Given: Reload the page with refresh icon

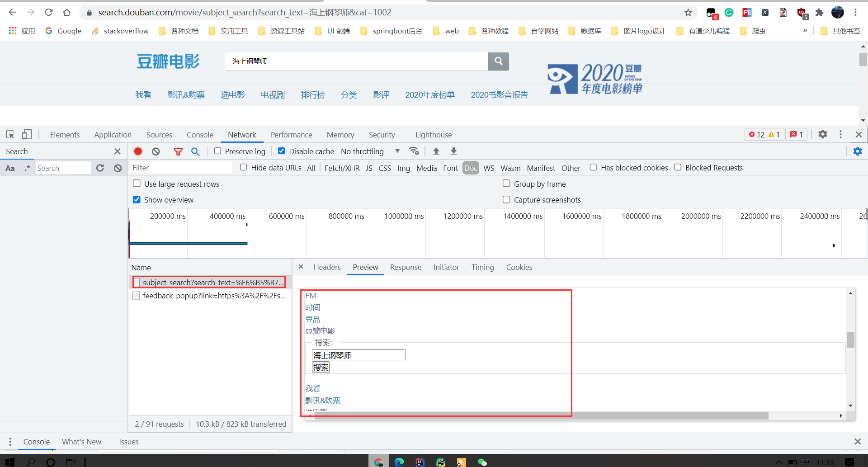Looking at the screenshot, I should pos(49,12).
